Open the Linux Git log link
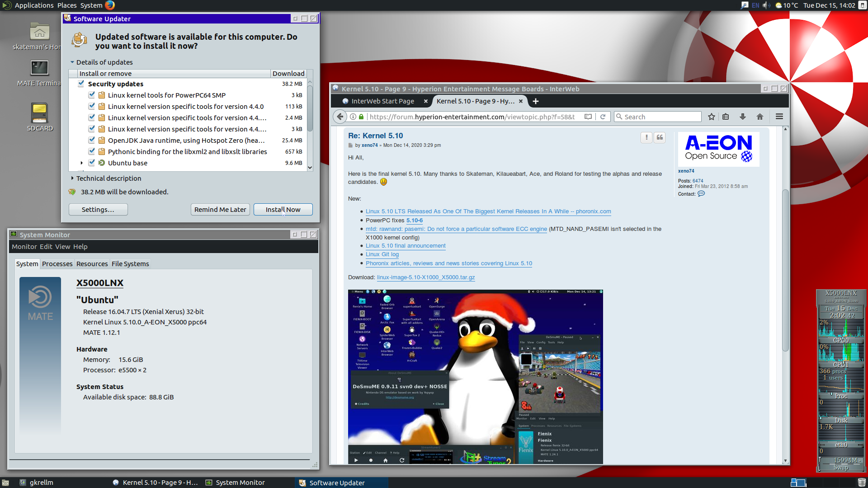Image resolution: width=868 pixels, height=488 pixels. (x=382, y=254)
